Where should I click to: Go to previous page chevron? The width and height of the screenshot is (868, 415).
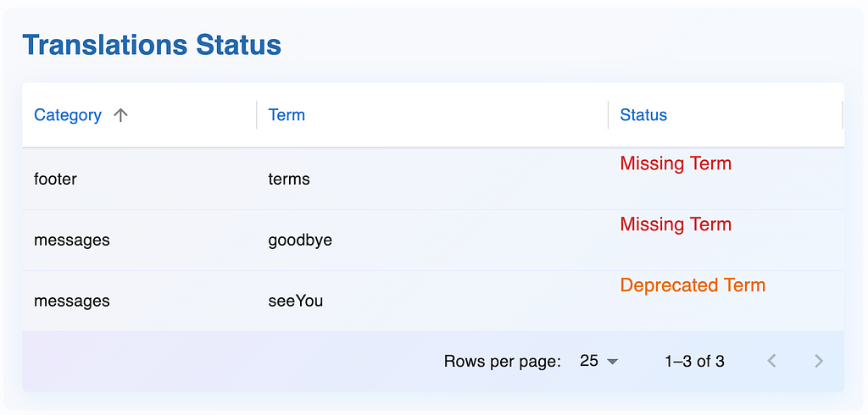click(x=771, y=362)
